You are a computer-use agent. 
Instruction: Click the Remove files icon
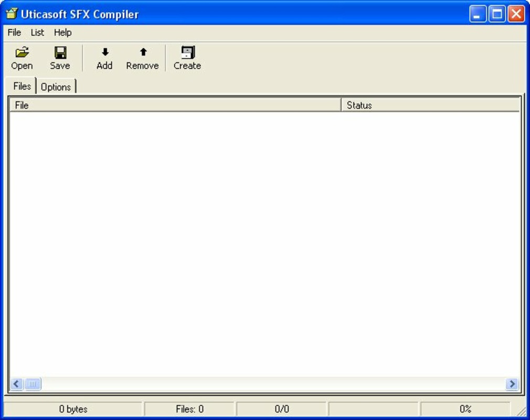click(142, 57)
